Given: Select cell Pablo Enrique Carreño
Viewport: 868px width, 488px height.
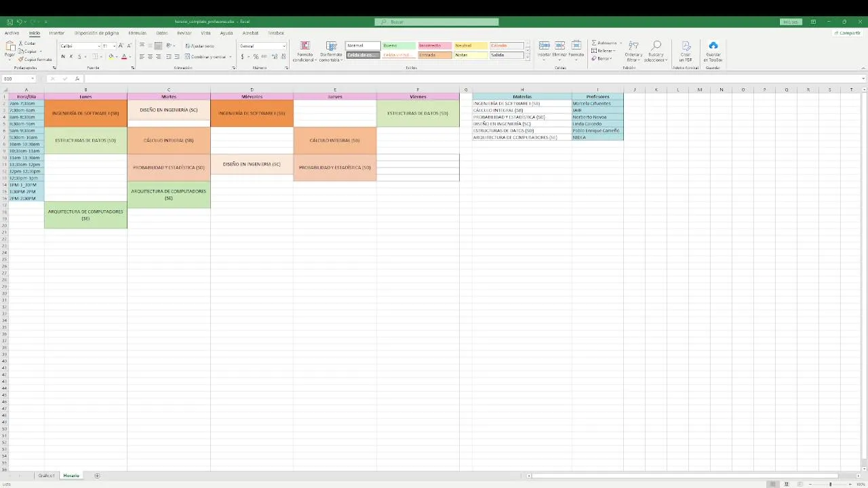Looking at the screenshot, I should (597, 130).
